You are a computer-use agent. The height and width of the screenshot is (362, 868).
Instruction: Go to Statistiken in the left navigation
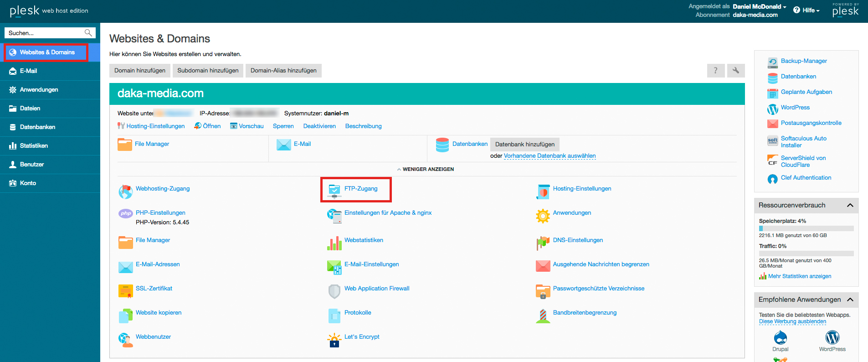[34, 146]
